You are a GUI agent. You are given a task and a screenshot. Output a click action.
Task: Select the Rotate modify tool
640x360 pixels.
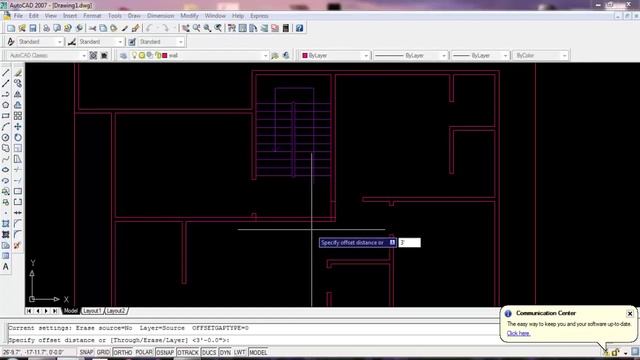point(18,138)
